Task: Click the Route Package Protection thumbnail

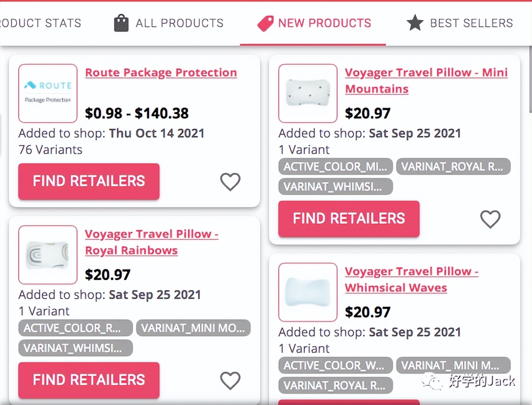Action: [x=48, y=93]
